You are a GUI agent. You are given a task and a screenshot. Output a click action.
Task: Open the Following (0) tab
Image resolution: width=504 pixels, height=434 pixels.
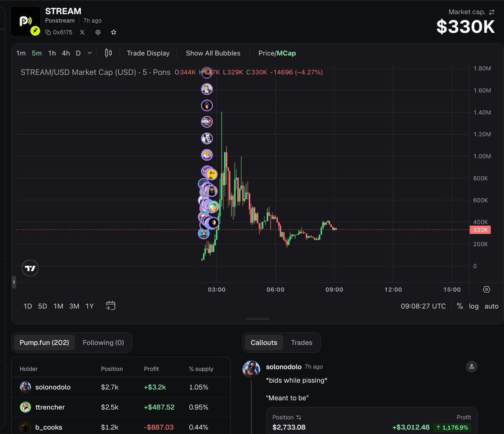pyautogui.click(x=103, y=342)
